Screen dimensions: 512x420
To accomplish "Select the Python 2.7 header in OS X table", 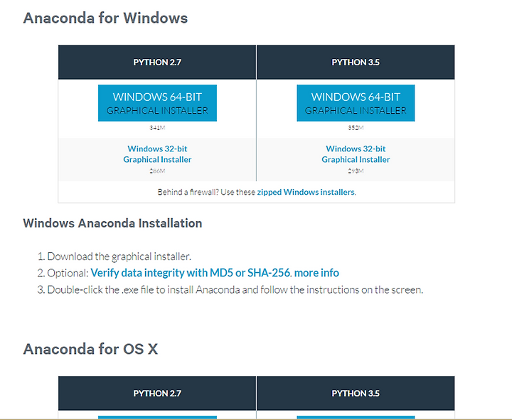I will tap(157, 393).
